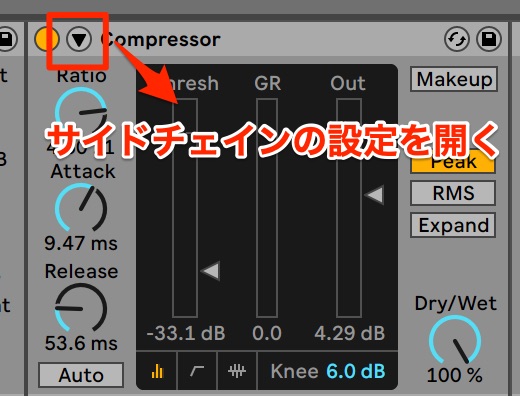Viewport: 520px width, 396px height.
Task: Click the 4.29 dB output value
Action: [x=349, y=333]
